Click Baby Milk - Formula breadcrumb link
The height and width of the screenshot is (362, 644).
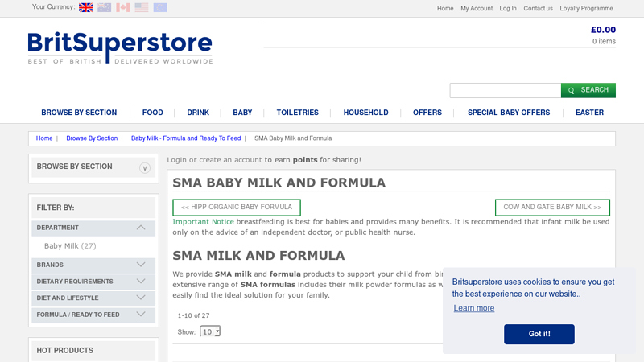186,138
